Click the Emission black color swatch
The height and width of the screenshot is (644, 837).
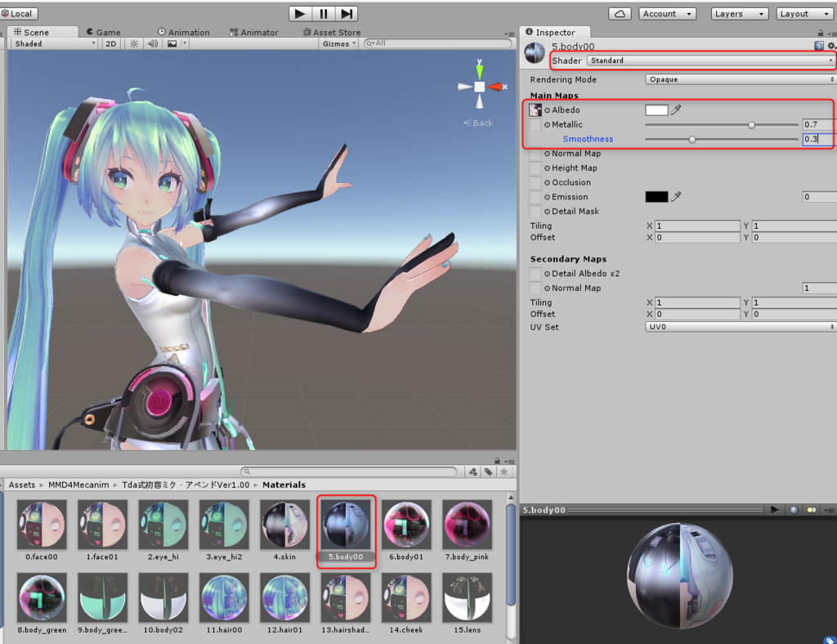tap(656, 197)
